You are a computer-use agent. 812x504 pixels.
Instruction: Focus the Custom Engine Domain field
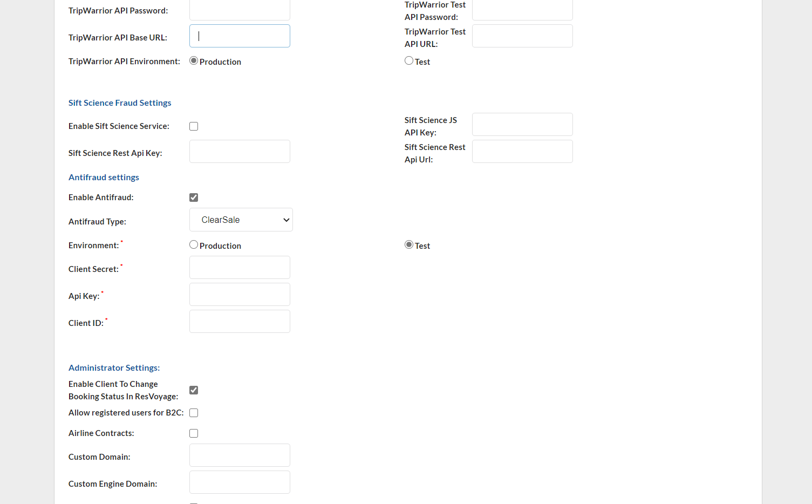240,482
